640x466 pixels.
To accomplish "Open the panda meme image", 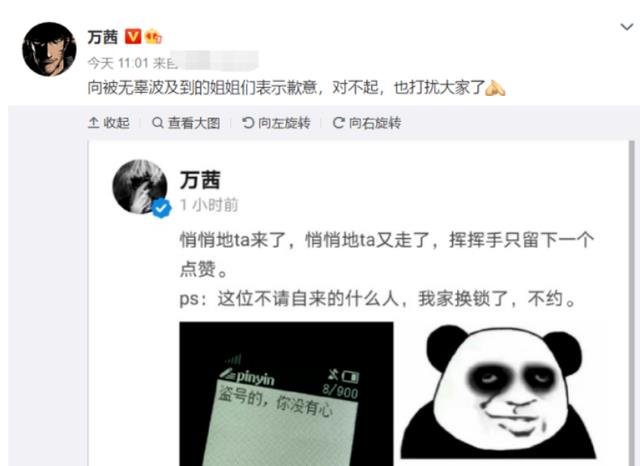I will pyautogui.click(x=498, y=391).
